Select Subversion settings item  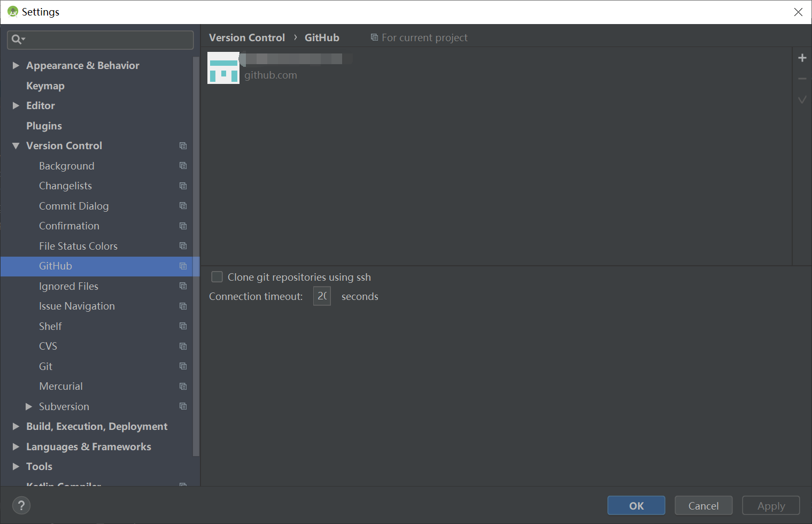pos(64,406)
